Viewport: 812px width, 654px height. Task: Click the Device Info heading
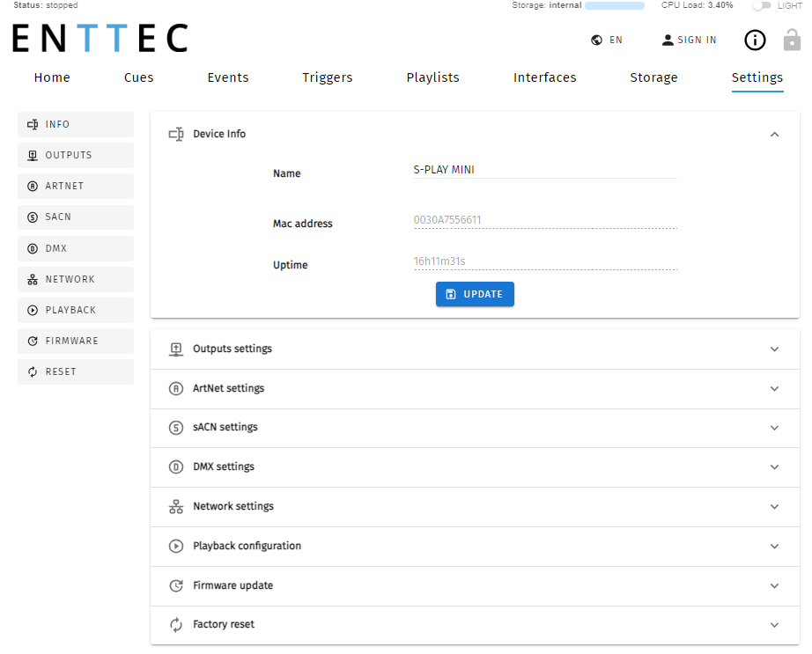click(x=219, y=134)
